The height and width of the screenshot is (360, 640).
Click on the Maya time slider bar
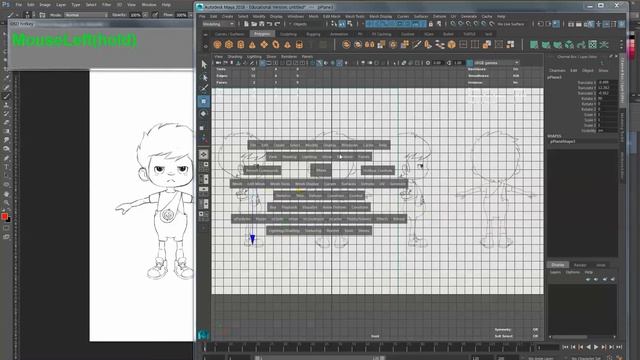[367, 347]
